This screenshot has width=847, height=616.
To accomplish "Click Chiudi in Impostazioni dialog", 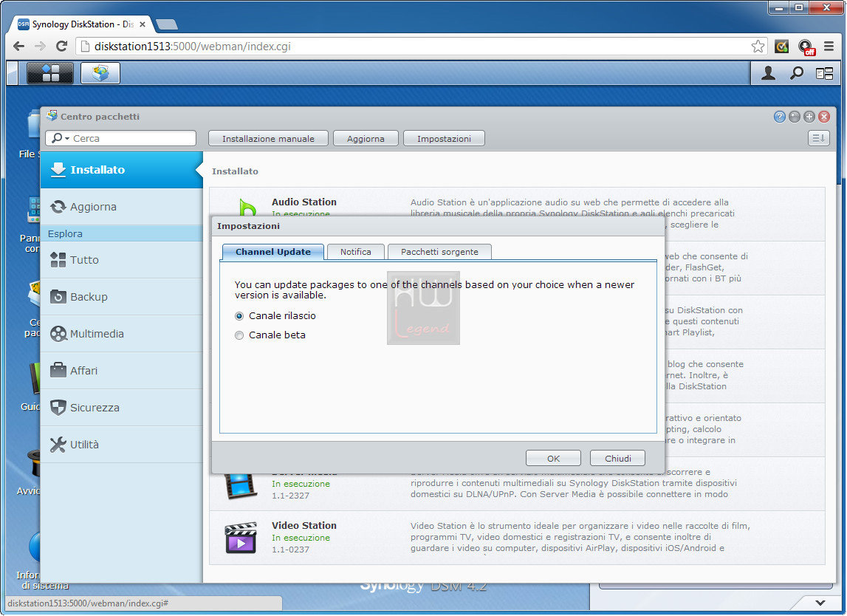I will coord(617,458).
